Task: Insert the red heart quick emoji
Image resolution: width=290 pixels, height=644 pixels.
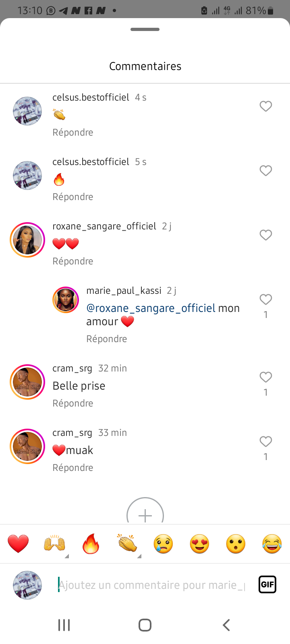Action: [x=19, y=544]
